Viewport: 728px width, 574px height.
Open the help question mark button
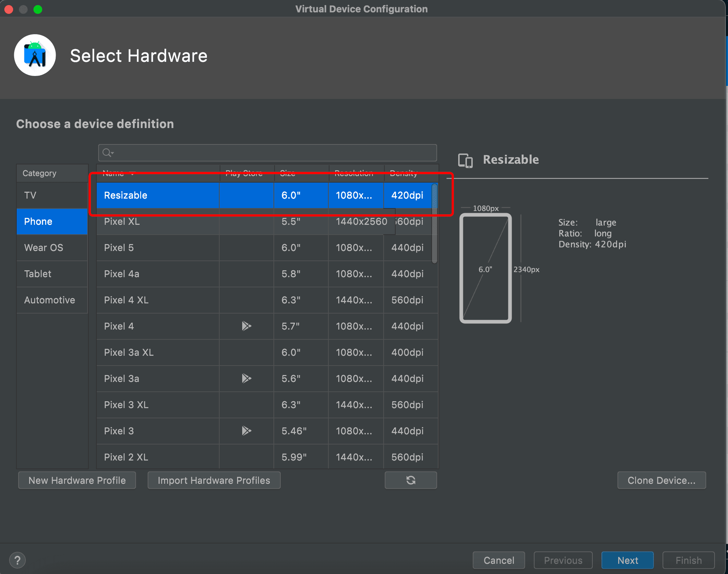17,560
